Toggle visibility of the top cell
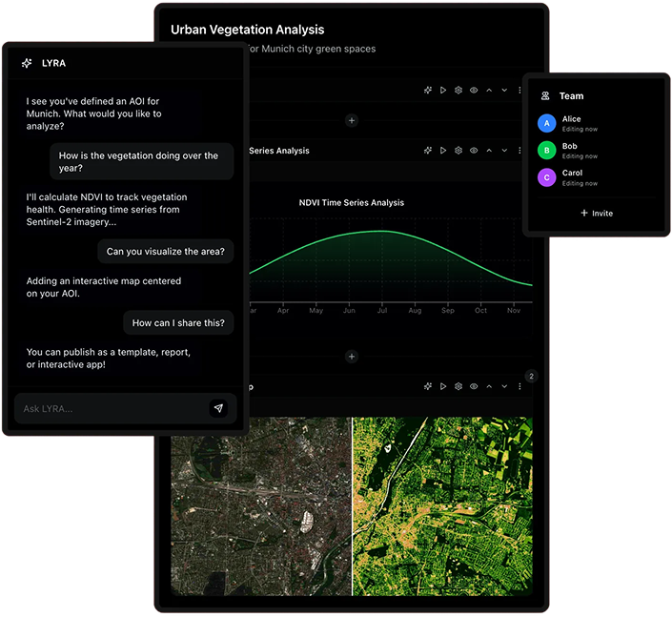Image resolution: width=672 pixels, height=617 pixels. pos(474,91)
